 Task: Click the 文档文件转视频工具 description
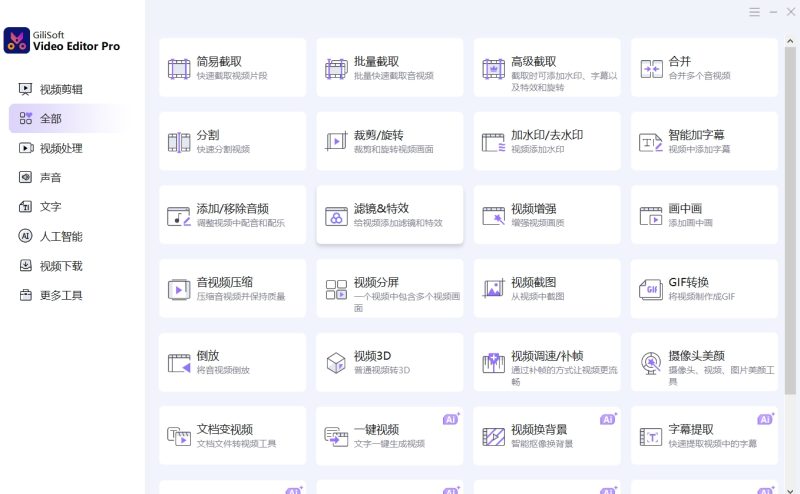[x=237, y=443]
